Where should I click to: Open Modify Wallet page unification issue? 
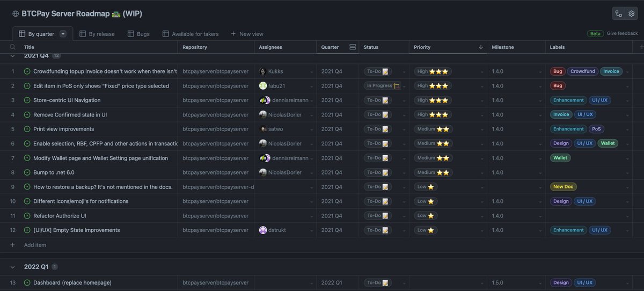pos(100,158)
